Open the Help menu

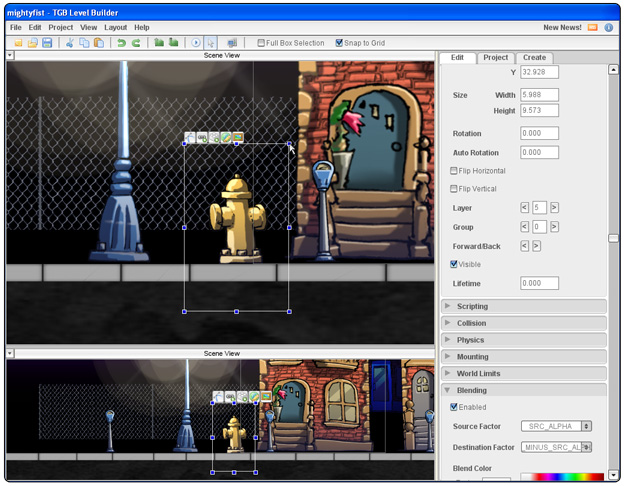point(142,27)
